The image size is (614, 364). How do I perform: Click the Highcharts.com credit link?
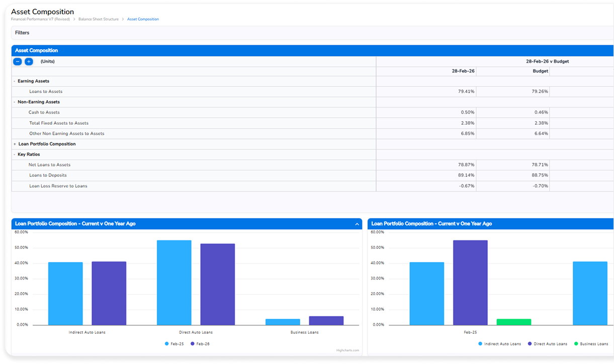pos(348,350)
